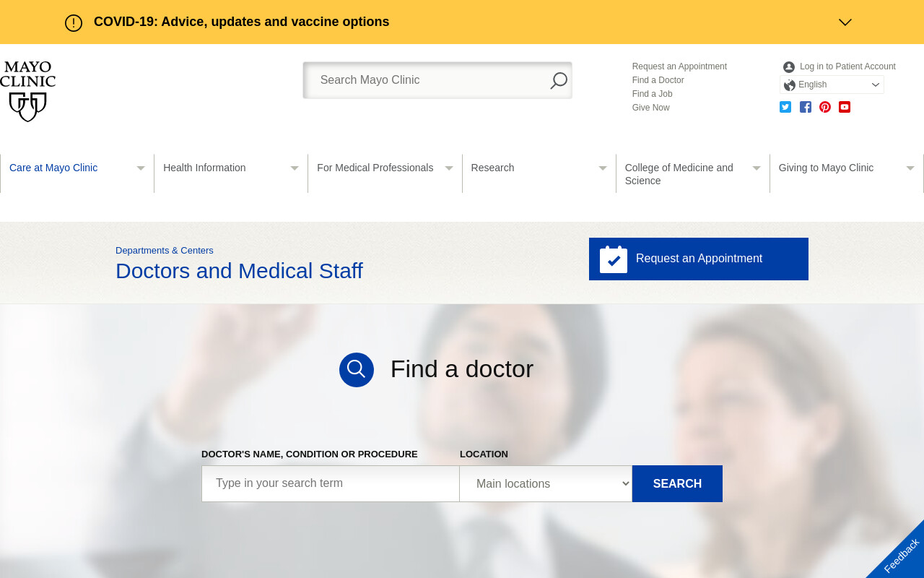Click the Request an Appointment blue button
Screen dimensions: 924x578
coord(699,259)
